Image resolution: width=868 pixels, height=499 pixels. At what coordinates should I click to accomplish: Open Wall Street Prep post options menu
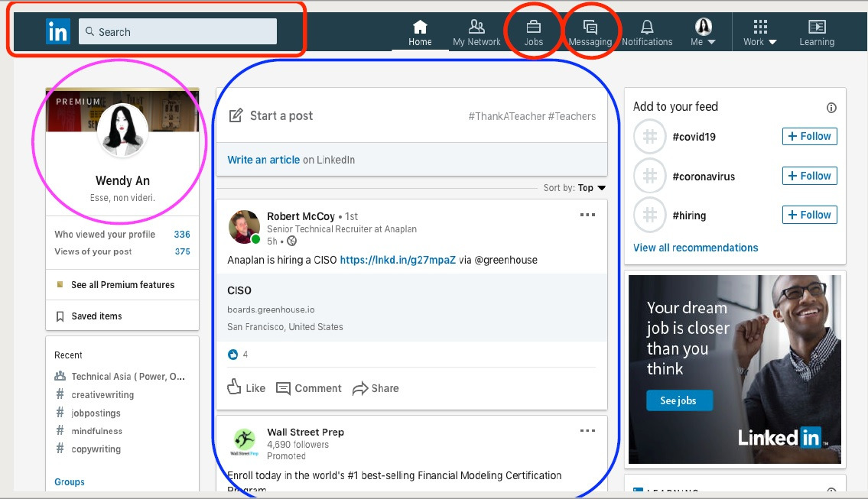(x=587, y=430)
